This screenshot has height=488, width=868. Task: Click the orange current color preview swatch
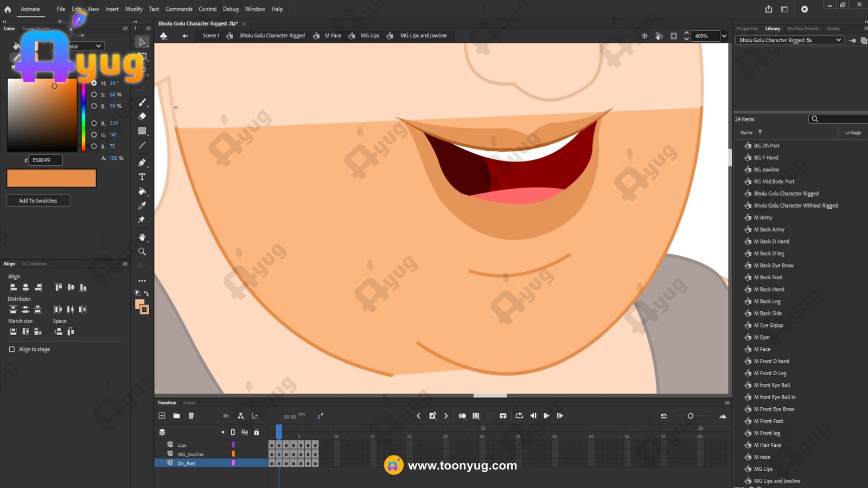tap(52, 178)
